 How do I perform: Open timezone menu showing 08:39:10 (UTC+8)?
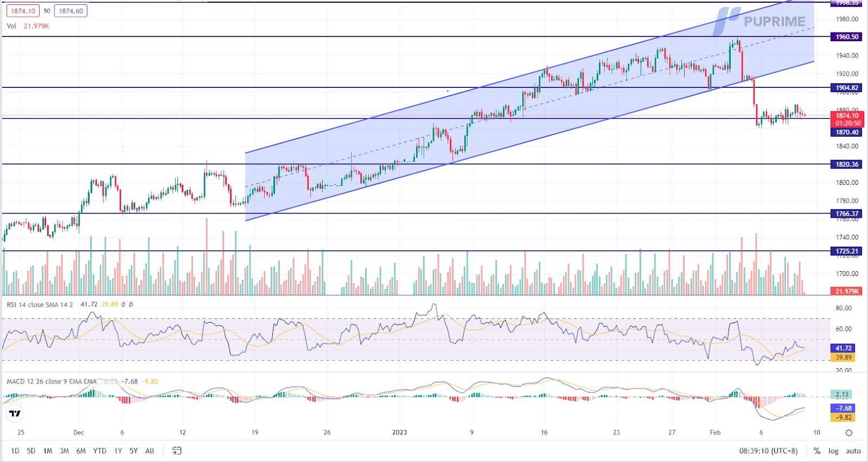[768, 451]
